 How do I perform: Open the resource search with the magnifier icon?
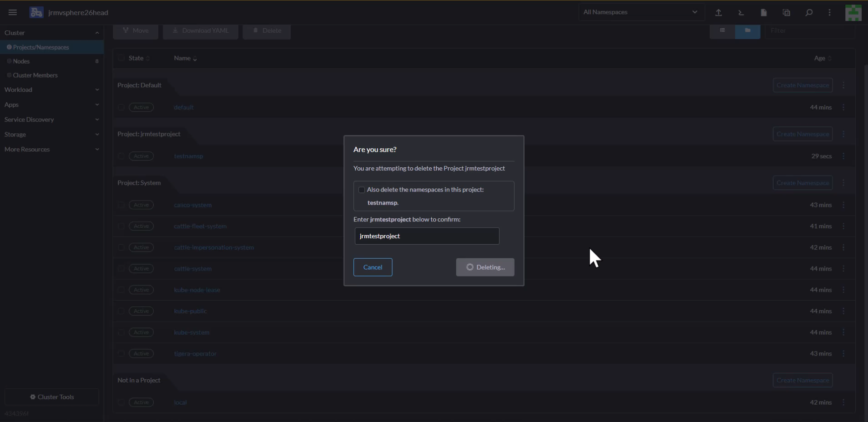[809, 12]
